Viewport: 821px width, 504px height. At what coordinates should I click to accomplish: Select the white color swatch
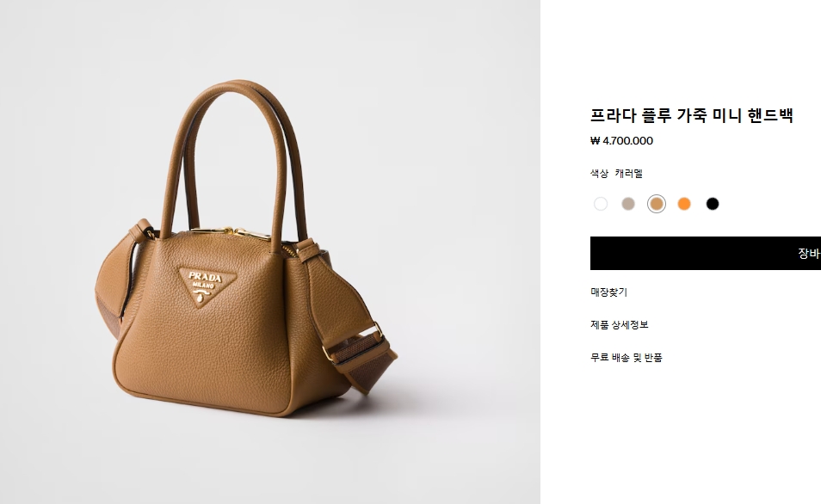(601, 204)
